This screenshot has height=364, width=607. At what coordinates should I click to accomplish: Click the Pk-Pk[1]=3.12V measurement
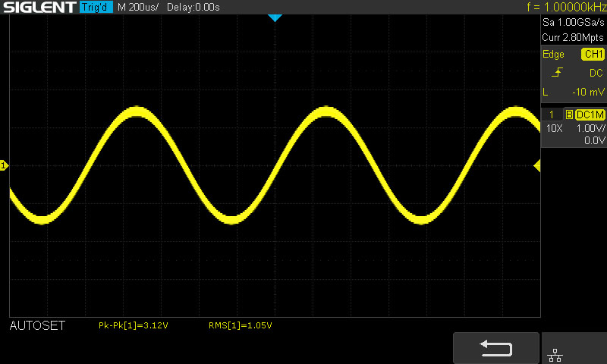[x=134, y=325]
